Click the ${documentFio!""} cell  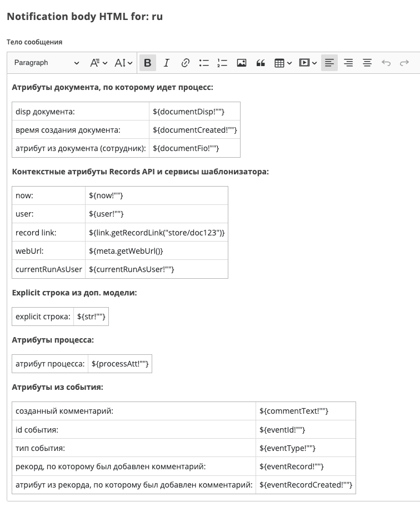(x=194, y=148)
